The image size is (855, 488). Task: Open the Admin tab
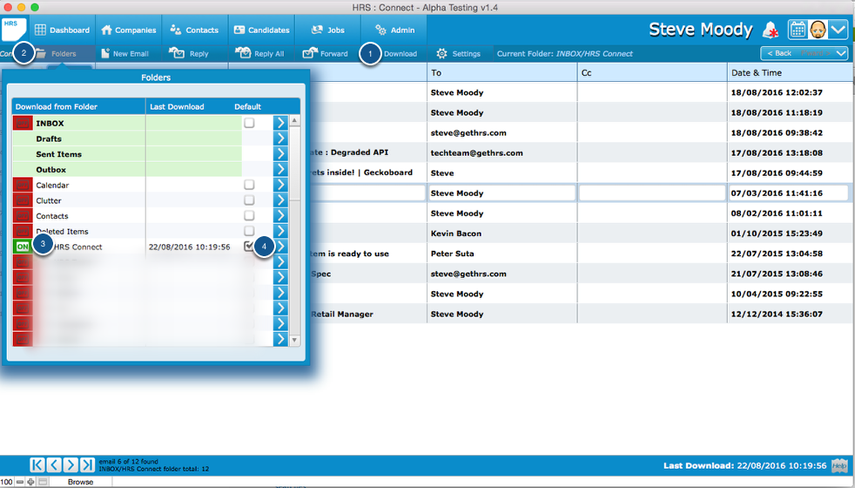[395, 30]
